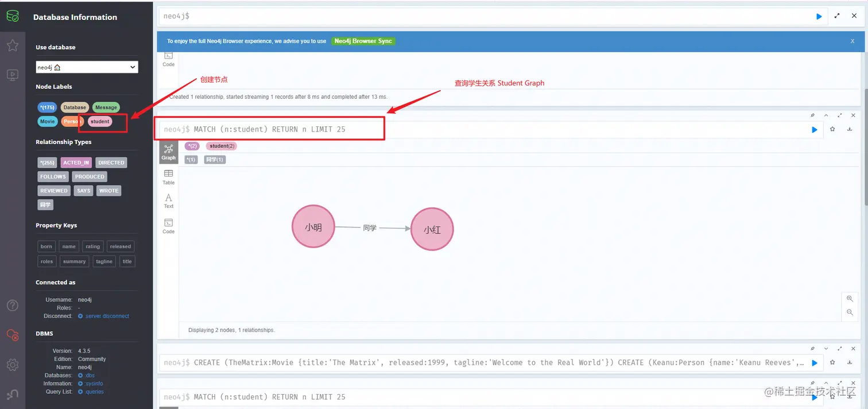
Task: Choose the student(2) result label swatch
Action: click(221, 146)
